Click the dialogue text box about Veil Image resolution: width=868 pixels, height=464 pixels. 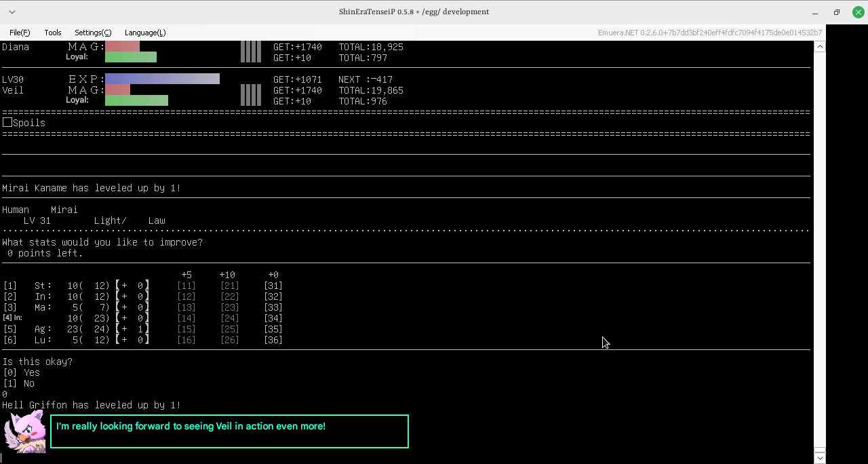(229, 431)
